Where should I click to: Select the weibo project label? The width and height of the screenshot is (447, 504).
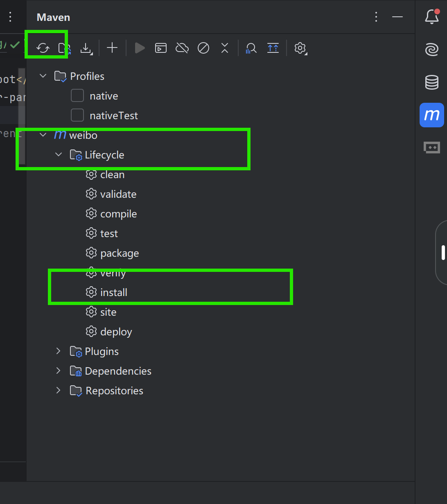83,135
